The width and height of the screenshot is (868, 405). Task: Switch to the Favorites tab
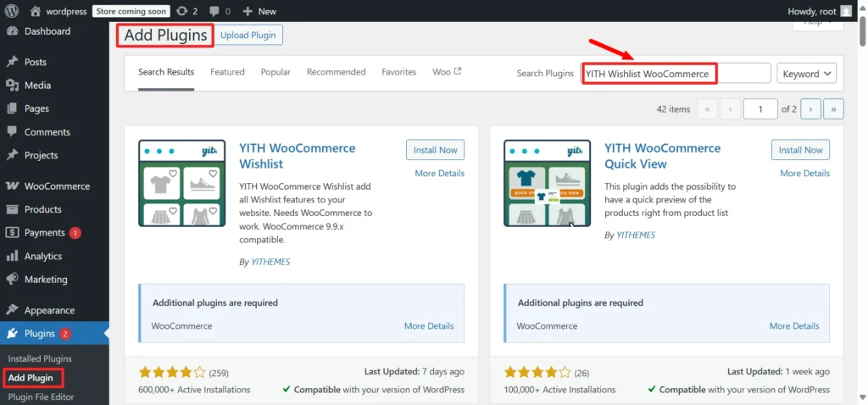pyautogui.click(x=399, y=72)
